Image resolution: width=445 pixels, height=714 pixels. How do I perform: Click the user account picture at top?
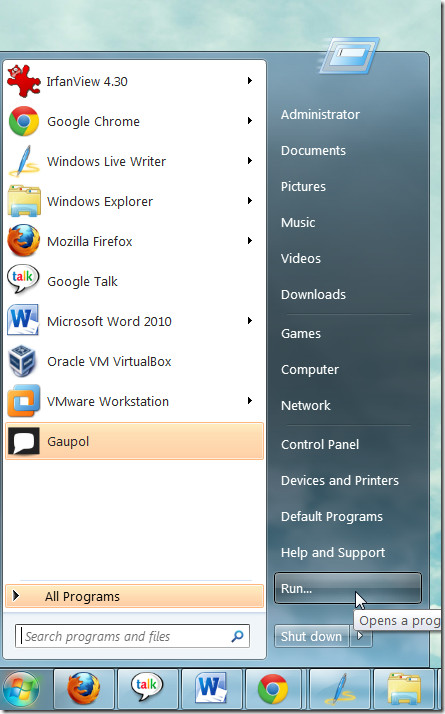tap(349, 55)
